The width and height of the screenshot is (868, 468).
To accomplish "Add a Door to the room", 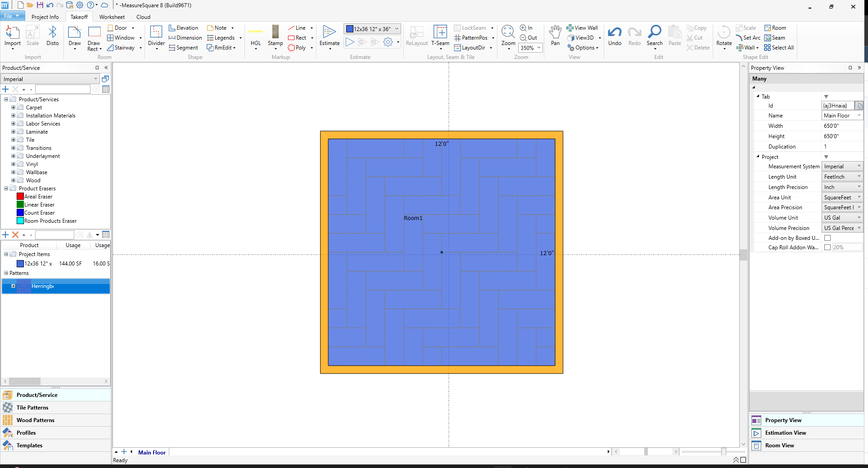I will pos(118,28).
